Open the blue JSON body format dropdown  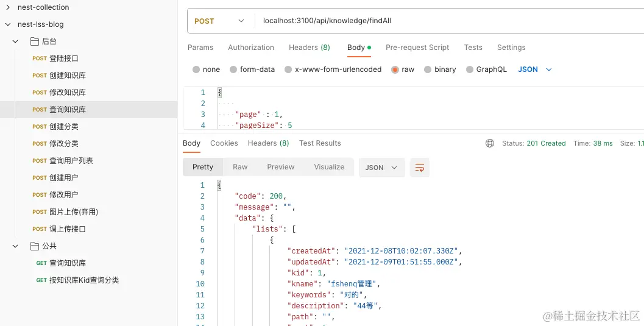tap(535, 69)
